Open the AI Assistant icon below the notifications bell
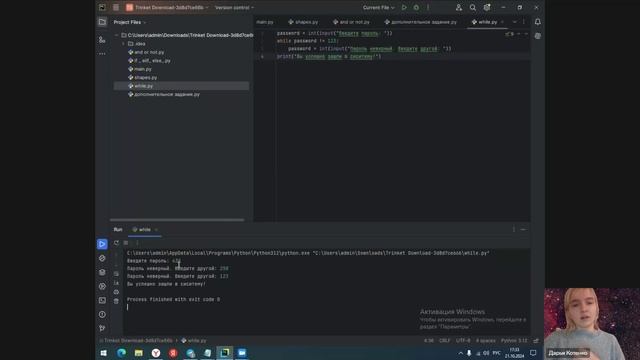The width and height of the screenshot is (640, 360). point(538,36)
